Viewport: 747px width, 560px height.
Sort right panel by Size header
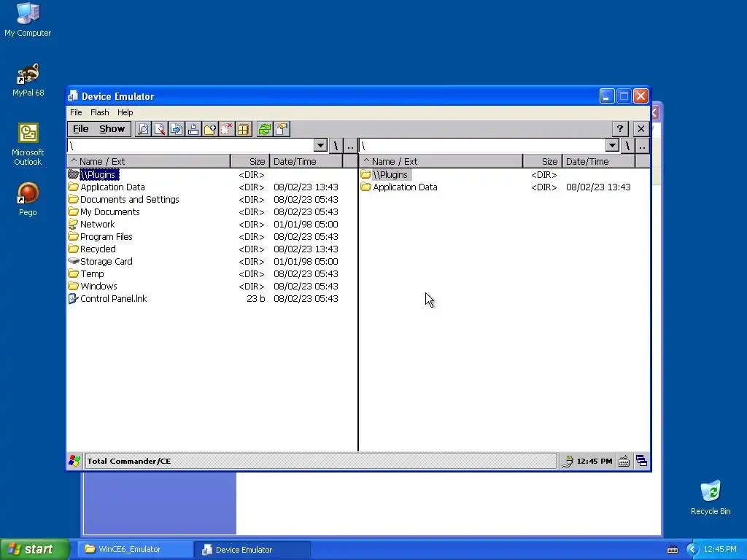pyautogui.click(x=543, y=161)
